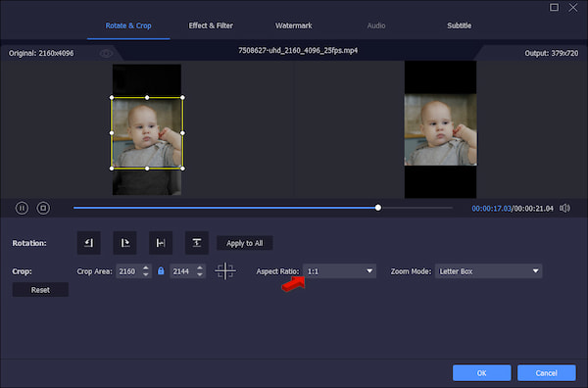Switch to the Rotate & Crop tab
The height and width of the screenshot is (388, 588).
[x=128, y=25]
